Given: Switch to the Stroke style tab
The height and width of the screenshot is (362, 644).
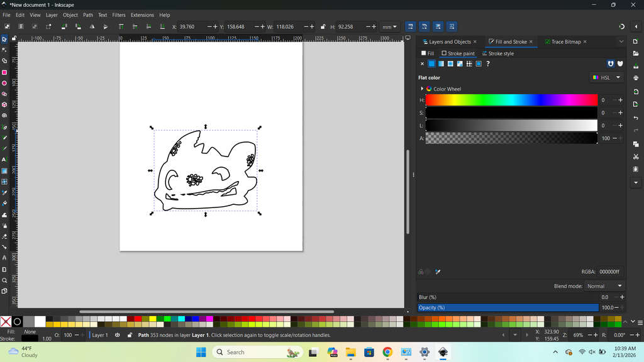Looking at the screenshot, I should 501,53.
